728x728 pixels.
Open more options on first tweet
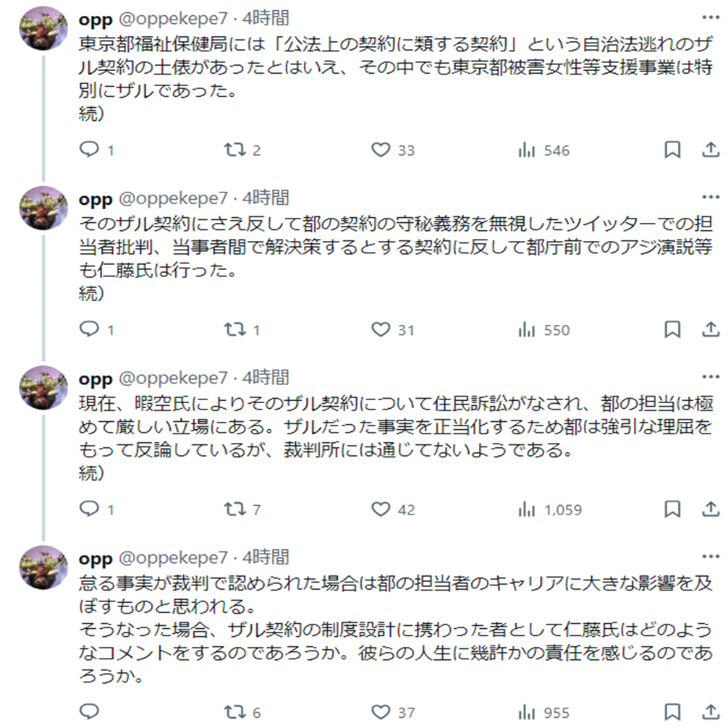pos(711,17)
